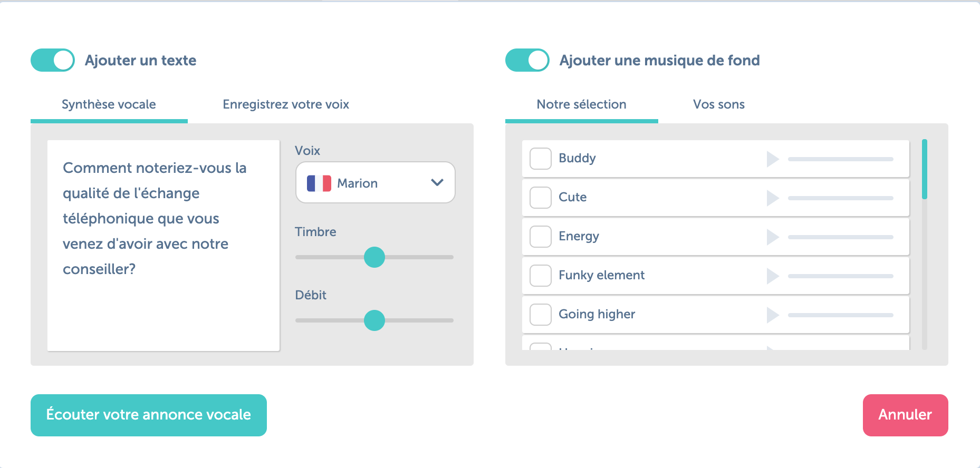Play the Going higher preview
Screen dimensions: 980x468
(x=773, y=315)
